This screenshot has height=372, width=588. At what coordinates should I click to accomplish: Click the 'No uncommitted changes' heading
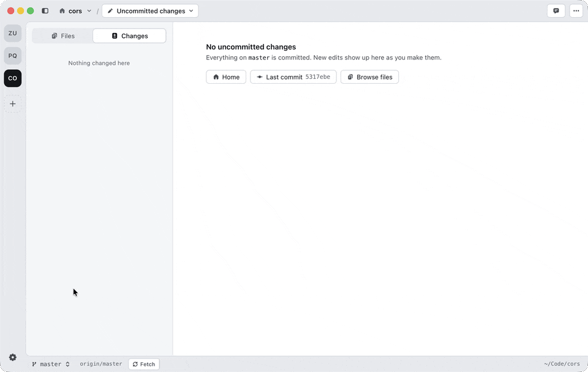coord(251,47)
